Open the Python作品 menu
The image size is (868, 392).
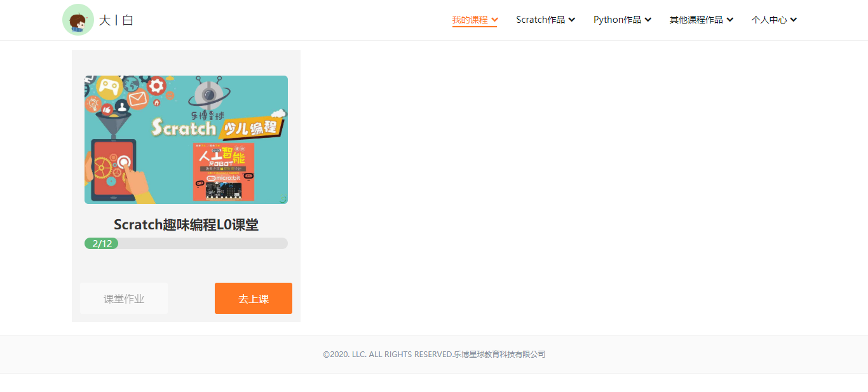pyautogui.click(x=622, y=20)
